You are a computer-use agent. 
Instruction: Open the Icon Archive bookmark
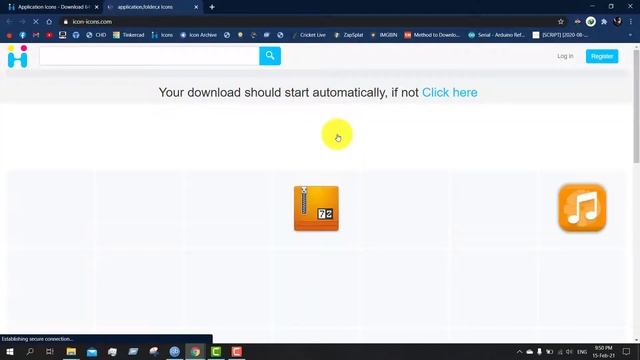[198, 35]
